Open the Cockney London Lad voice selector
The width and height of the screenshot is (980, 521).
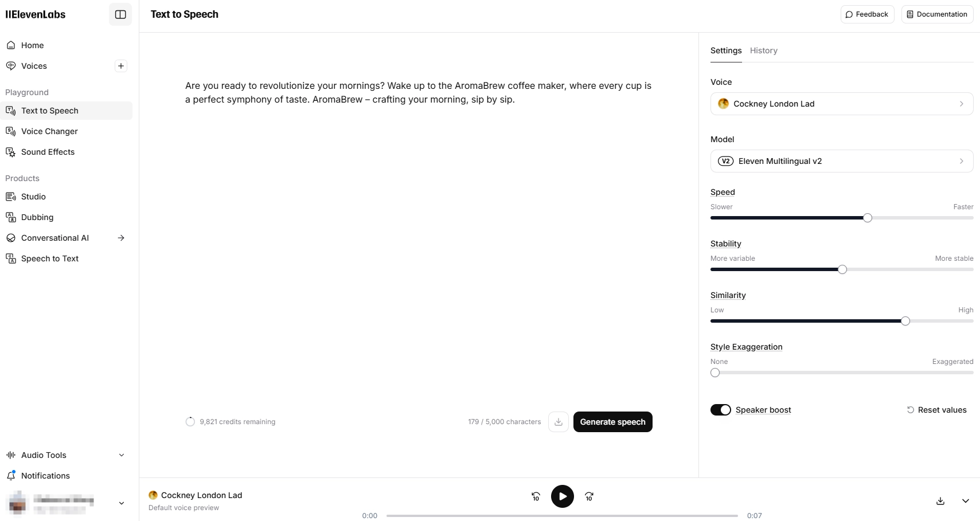(841, 104)
